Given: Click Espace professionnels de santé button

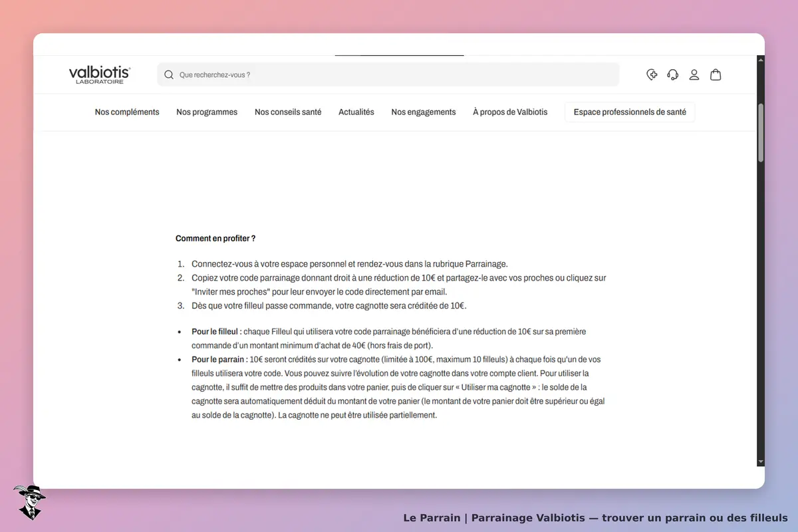Looking at the screenshot, I should [x=630, y=112].
